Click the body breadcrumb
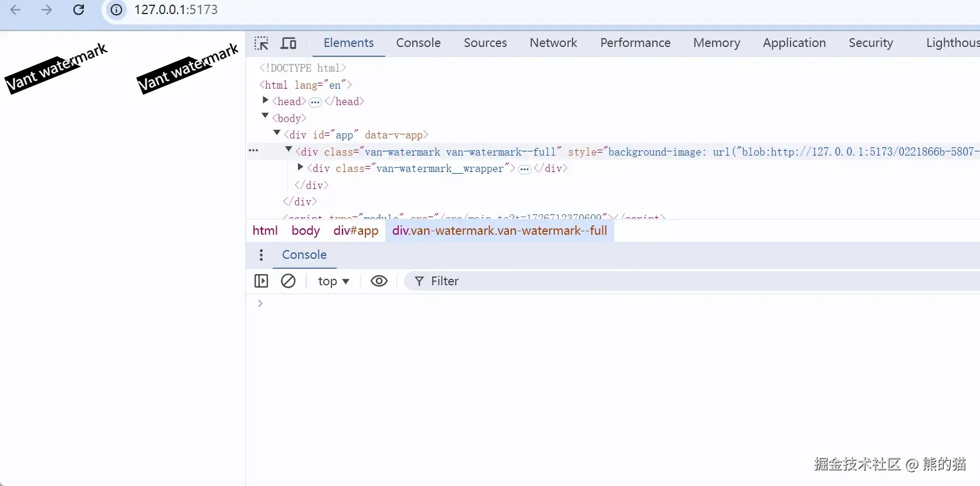The height and width of the screenshot is (486, 980). click(306, 231)
